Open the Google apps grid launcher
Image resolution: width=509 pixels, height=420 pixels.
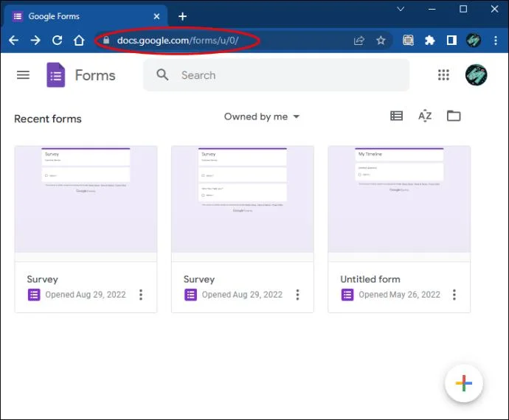443,75
